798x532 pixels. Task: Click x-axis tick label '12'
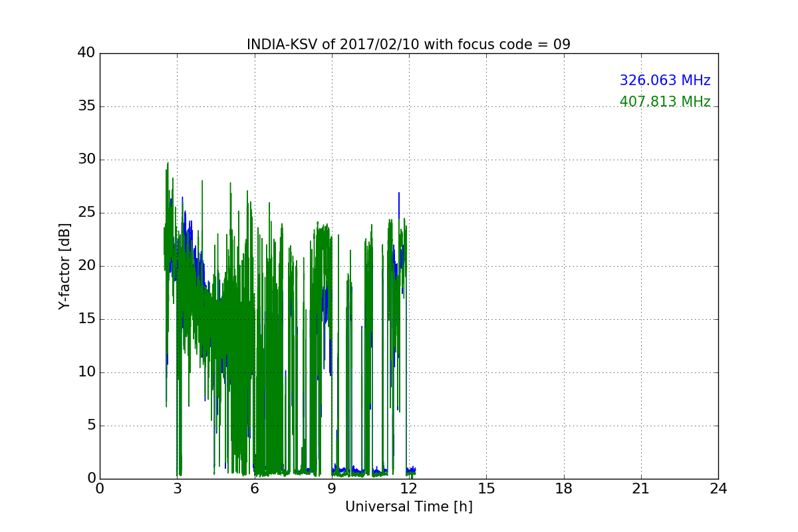409,489
